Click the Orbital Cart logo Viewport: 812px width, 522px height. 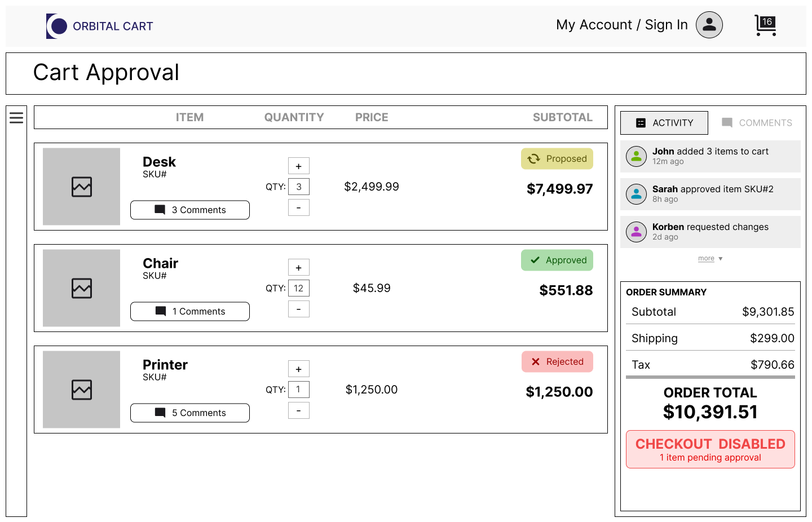pyautogui.click(x=100, y=26)
